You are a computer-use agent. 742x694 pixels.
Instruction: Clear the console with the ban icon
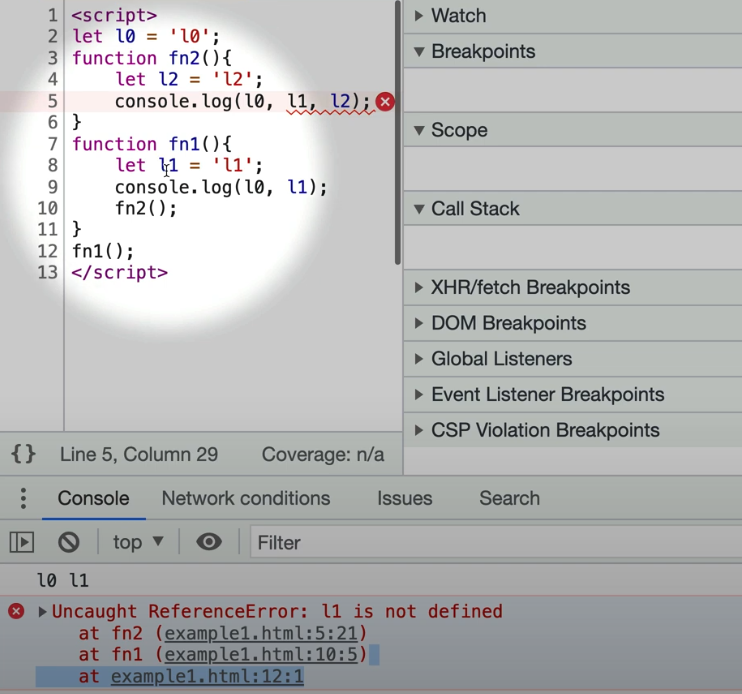click(69, 542)
